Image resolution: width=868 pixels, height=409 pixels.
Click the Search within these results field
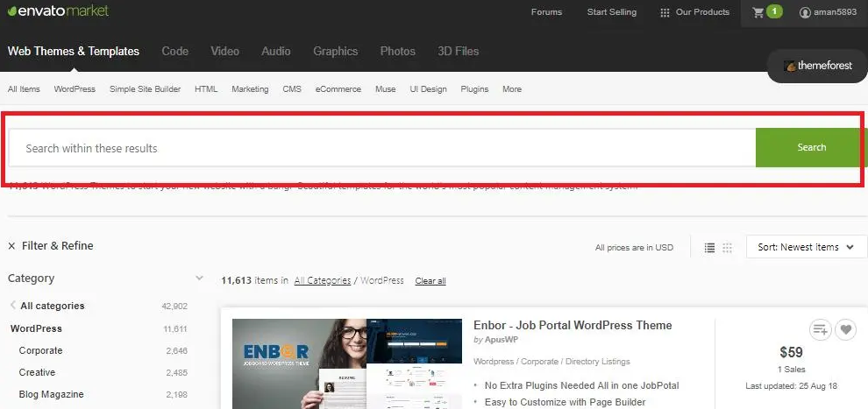tap(382, 147)
